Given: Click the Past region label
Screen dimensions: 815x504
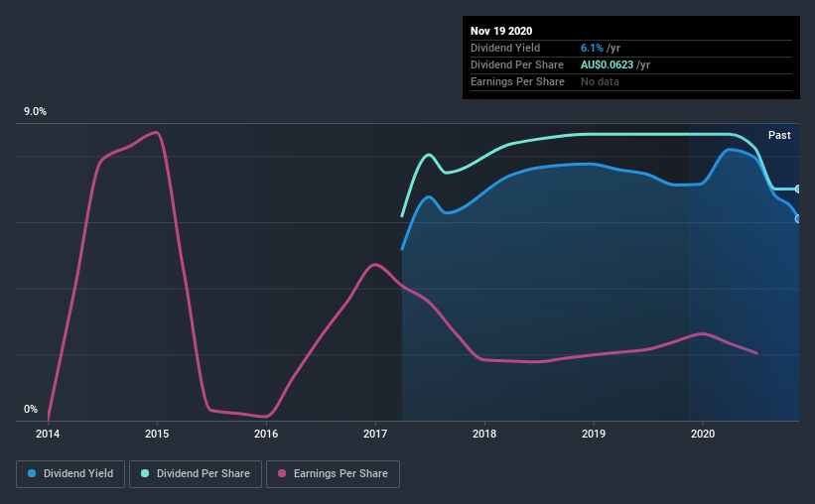Looking at the screenshot, I should tap(779, 135).
